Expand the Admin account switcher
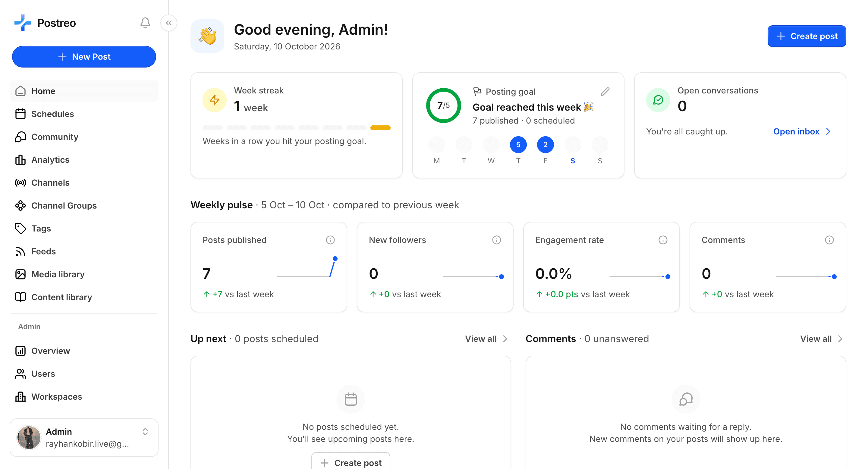The height and width of the screenshot is (469, 868). [x=145, y=432]
